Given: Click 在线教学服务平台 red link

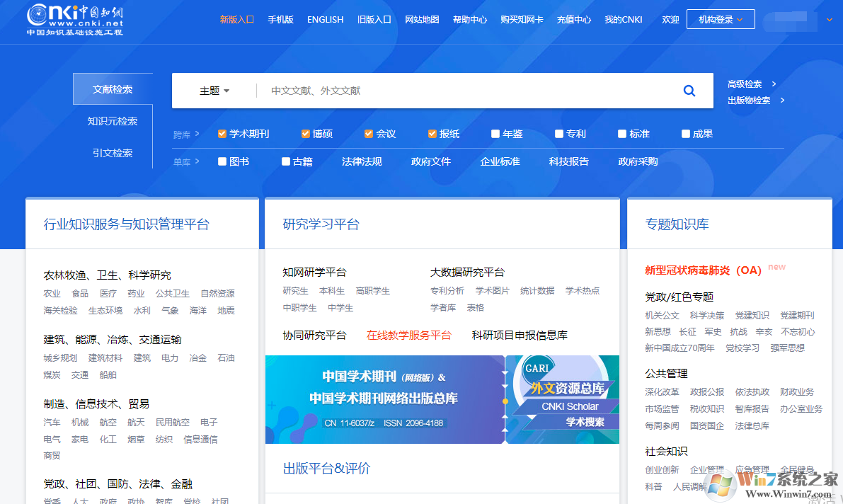Looking at the screenshot, I should [408, 335].
